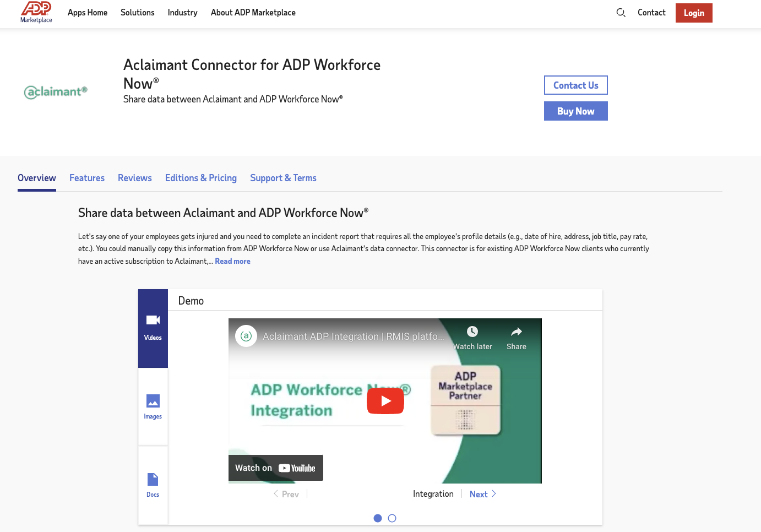This screenshot has width=761, height=532.
Task: Click the Aclaimant company logo
Action: (56, 91)
